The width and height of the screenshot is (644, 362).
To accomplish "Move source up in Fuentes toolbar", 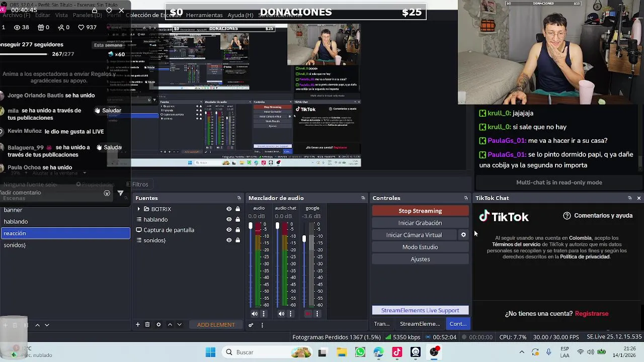I will pos(170,325).
